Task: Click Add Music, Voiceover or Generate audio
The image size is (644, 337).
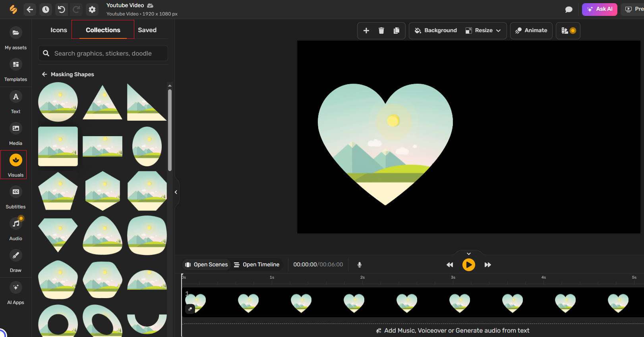Action: coord(453,330)
